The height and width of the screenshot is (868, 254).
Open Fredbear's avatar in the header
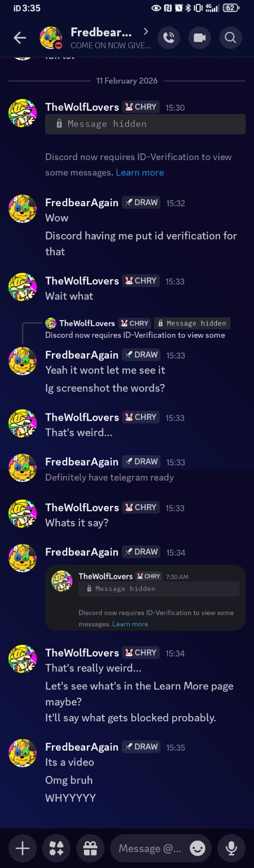pos(51,38)
